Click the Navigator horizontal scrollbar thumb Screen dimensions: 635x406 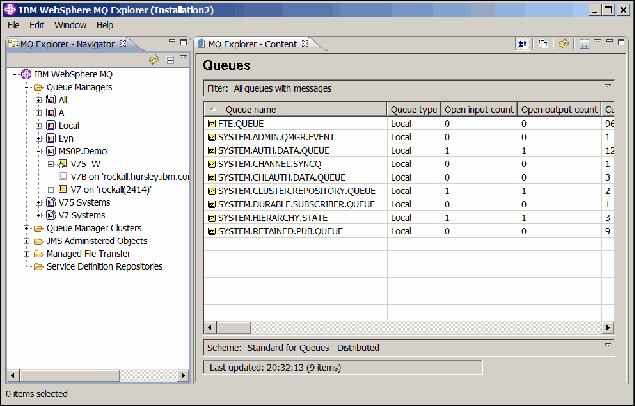pyautogui.click(x=69, y=376)
